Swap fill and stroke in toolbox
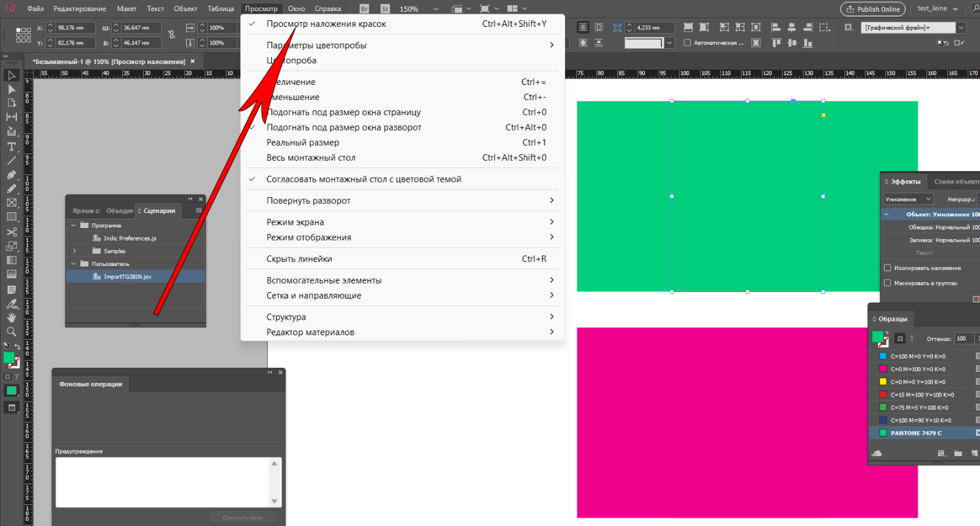Image resolution: width=980 pixels, height=526 pixels. (17, 346)
